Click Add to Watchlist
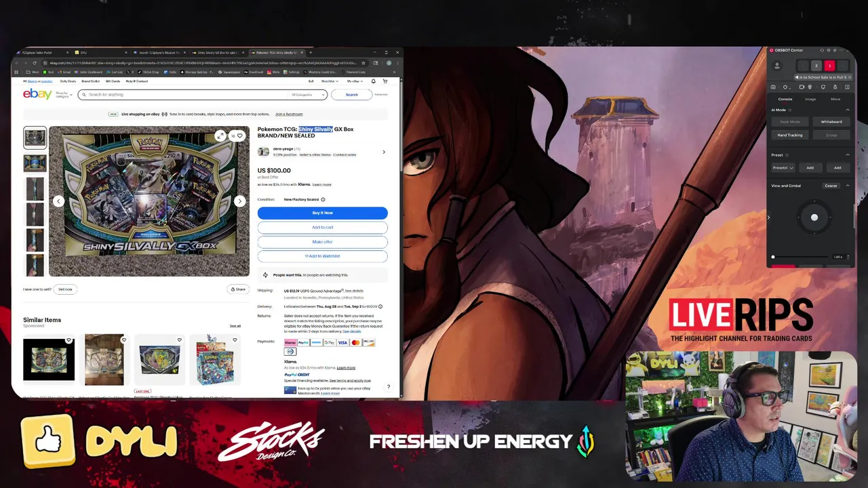Screen dimensions: 868x488 (322, 256)
